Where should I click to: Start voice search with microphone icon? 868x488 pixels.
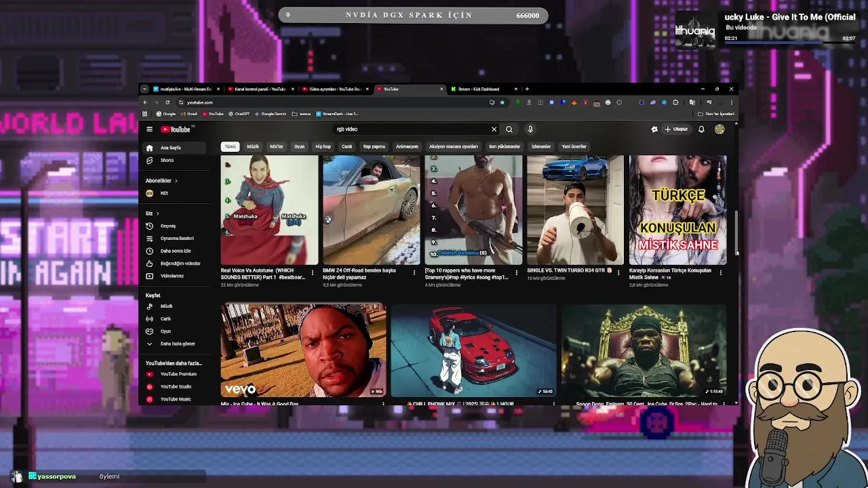click(x=530, y=129)
